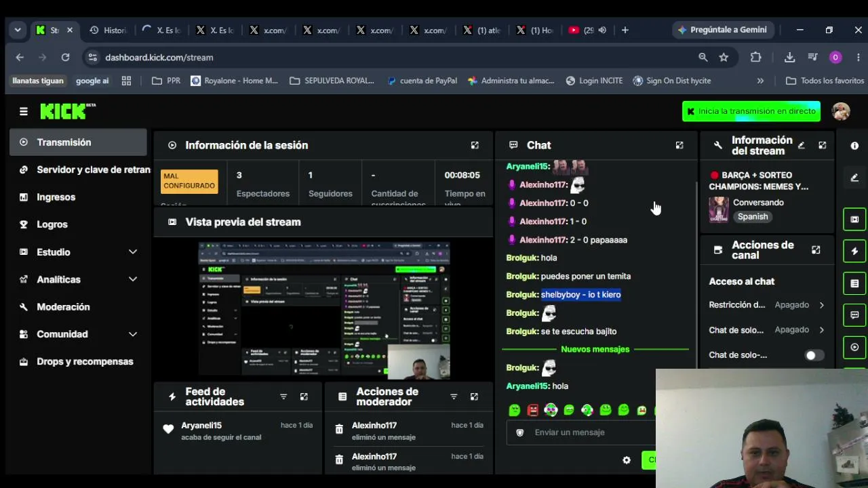The image size is (868, 488).
Task: Click the stream preview thumbnail
Action: (324, 309)
